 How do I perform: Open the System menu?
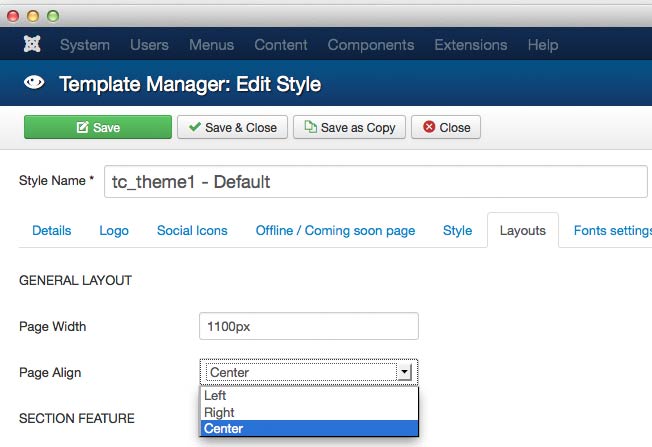click(x=85, y=45)
